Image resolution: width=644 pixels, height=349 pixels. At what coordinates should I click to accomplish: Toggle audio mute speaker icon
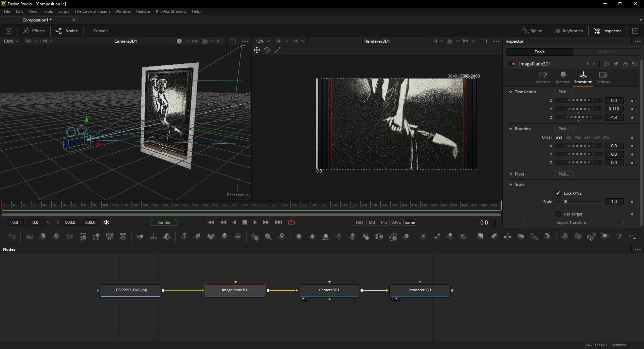click(106, 222)
